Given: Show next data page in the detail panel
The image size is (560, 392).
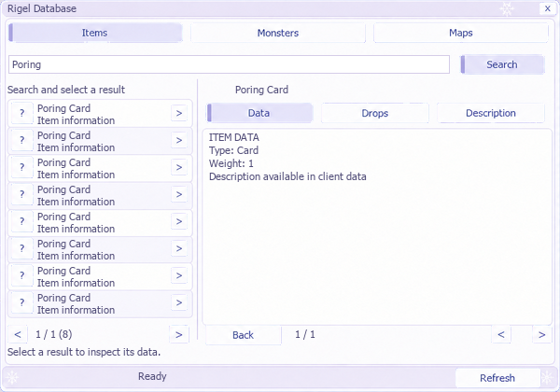Looking at the screenshot, I should coord(541,334).
